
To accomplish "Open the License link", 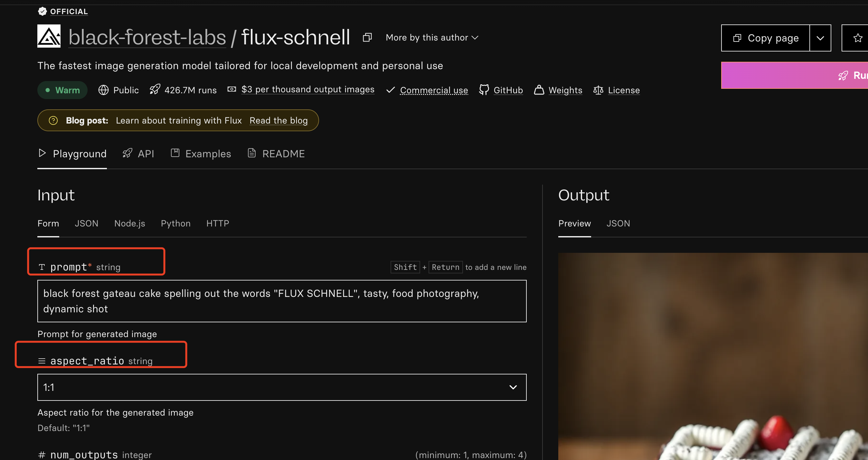I will click(624, 90).
